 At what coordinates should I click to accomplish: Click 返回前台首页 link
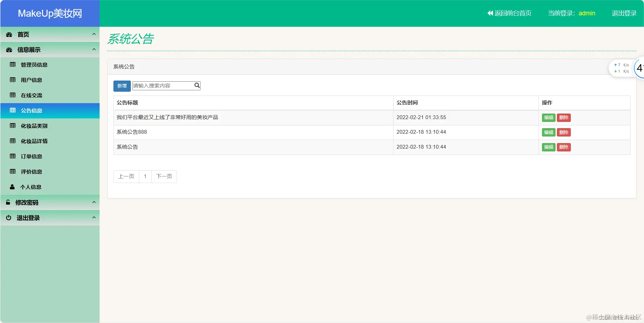509,13
